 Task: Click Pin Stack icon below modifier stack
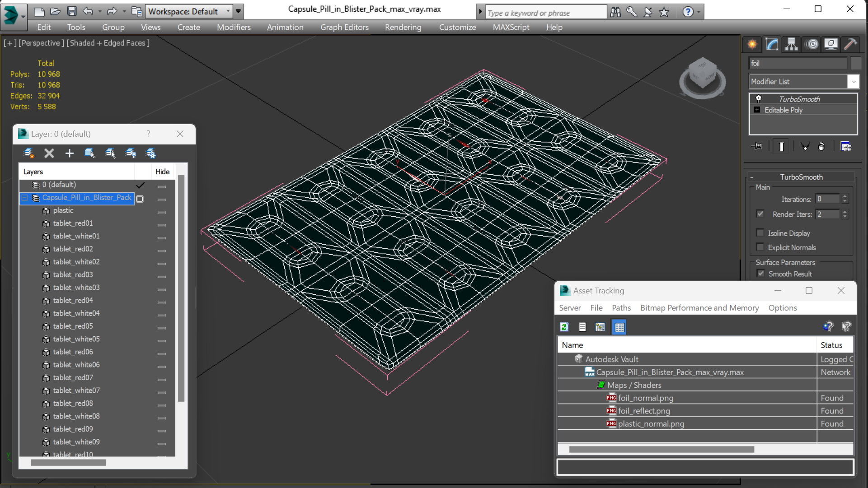[x=757, y=146]
